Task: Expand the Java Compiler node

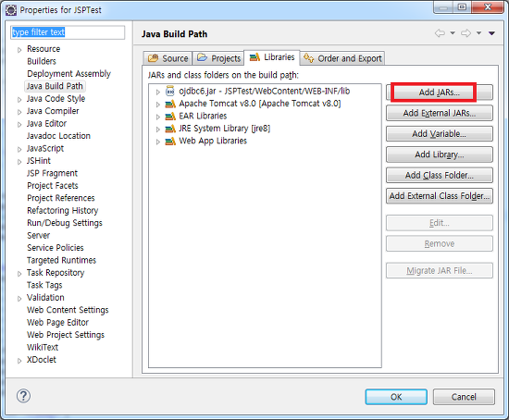Action: [19, 112]
